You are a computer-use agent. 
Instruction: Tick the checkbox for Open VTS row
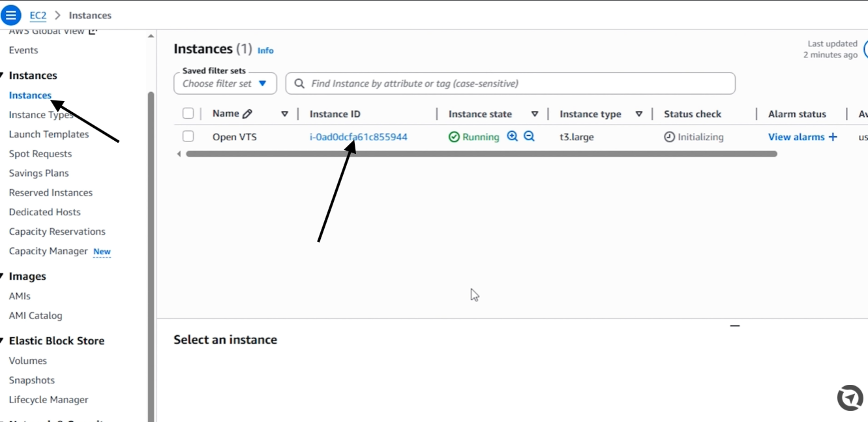pos(188,136)
